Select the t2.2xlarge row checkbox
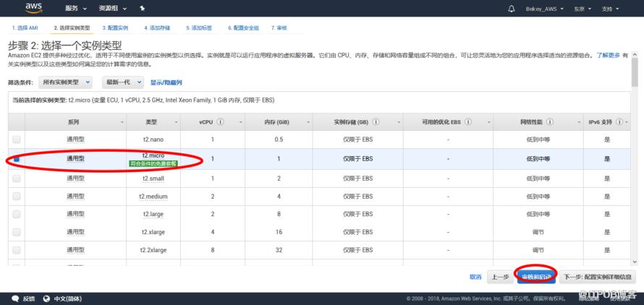 17,249
